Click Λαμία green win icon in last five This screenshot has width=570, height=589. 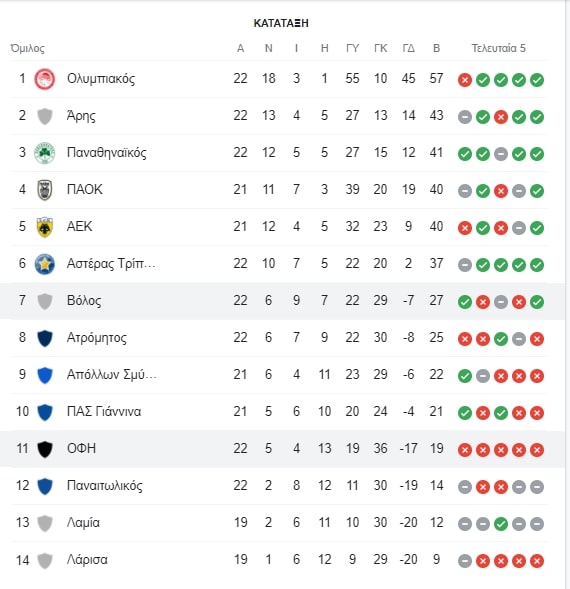click(x=501, y=524)
